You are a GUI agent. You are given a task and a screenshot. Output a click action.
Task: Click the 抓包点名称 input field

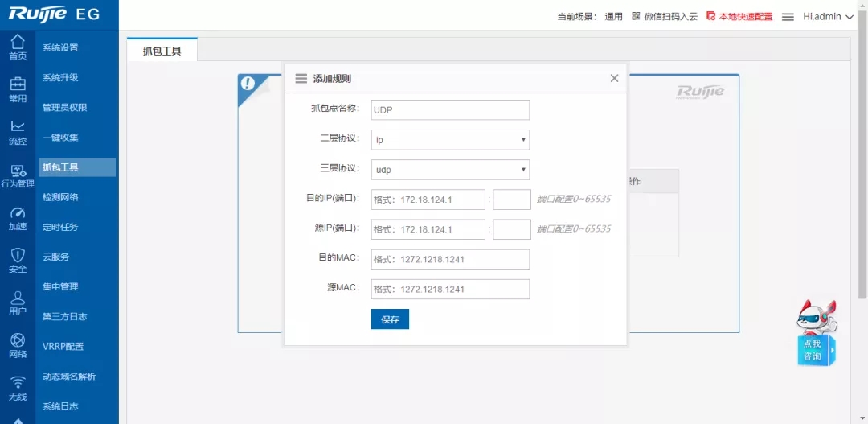pos(450,110)
